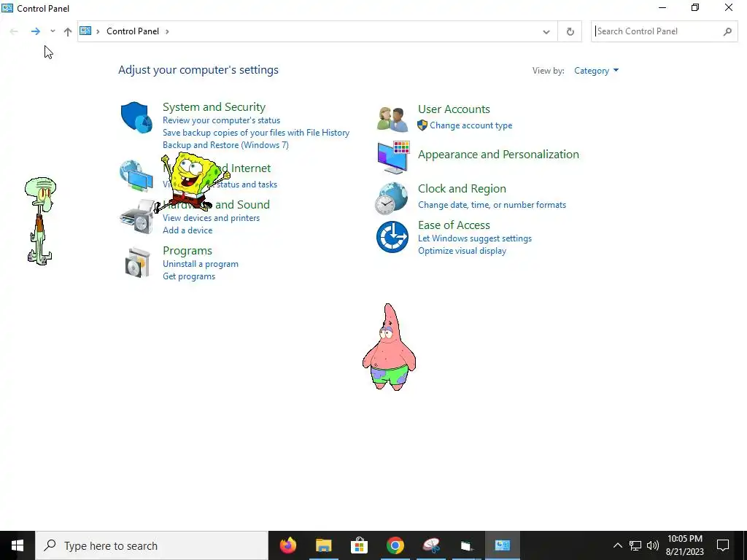Open the User Accounts people icon
This screenshot has height=560, width=747.
(392, 119)
